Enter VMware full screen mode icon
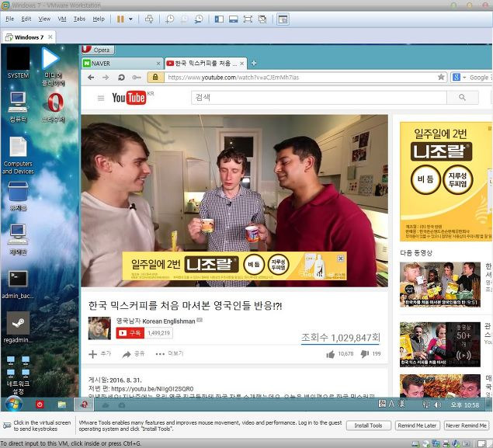Image resolution: width=493 pixels, height=448 pixels. coord(248,19)
